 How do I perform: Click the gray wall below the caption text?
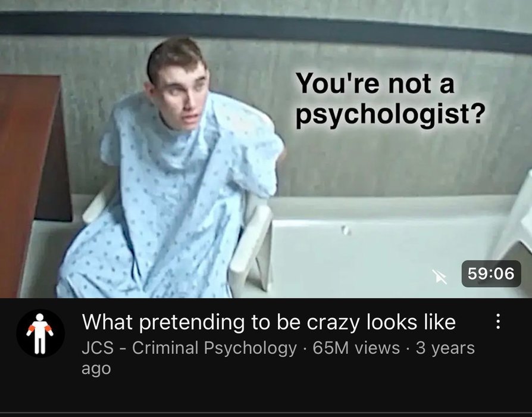point(390,163)
